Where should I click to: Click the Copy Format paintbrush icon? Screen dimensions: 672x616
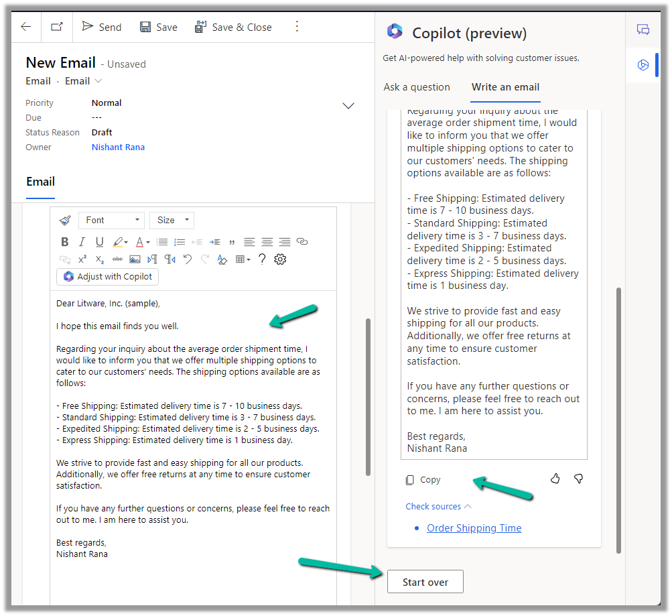click(x=65, y=221)
